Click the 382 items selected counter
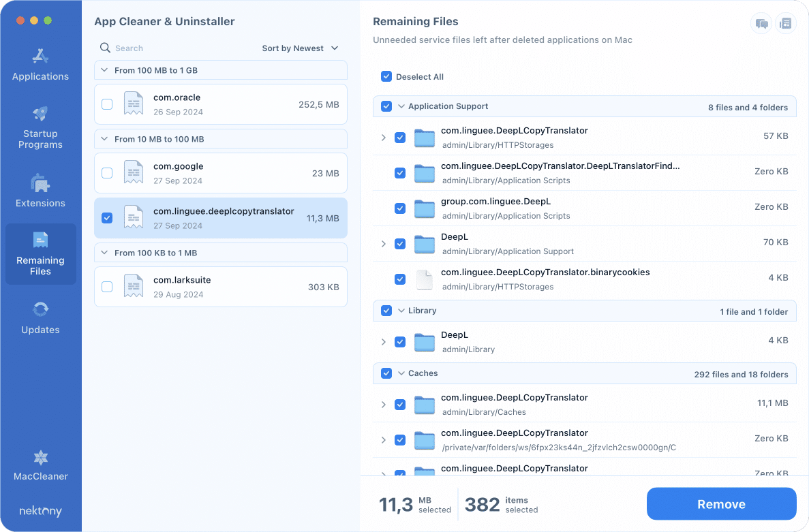 pyautogui.click(x=501, y=504)
